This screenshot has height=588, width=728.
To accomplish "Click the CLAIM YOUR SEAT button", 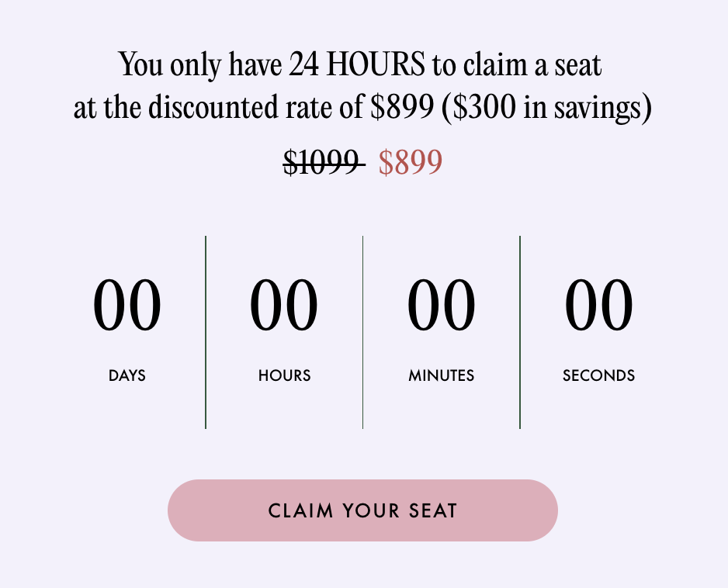I will pyautogui.click(x=362, y=510).
